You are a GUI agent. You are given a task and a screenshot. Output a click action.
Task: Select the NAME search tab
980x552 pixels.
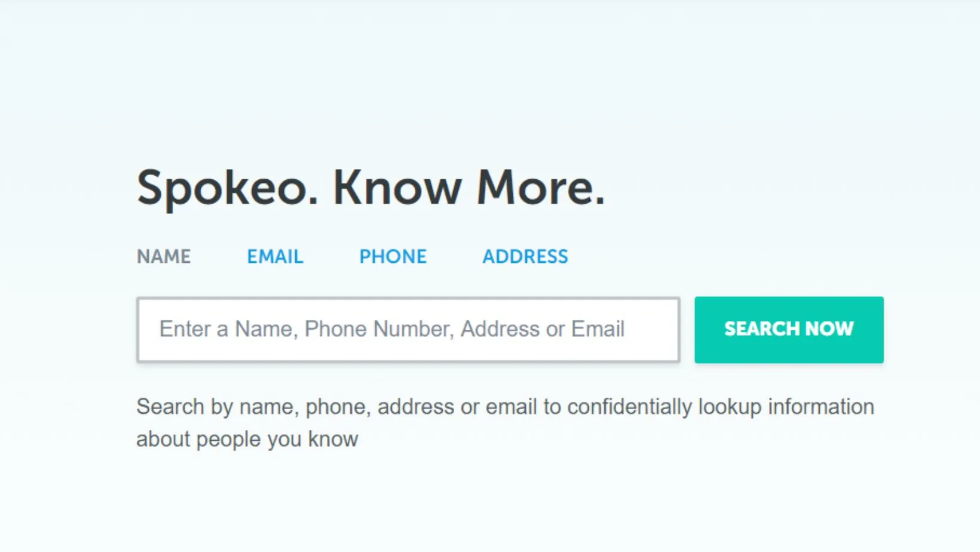pyautogui.click(x=164, y=256)
